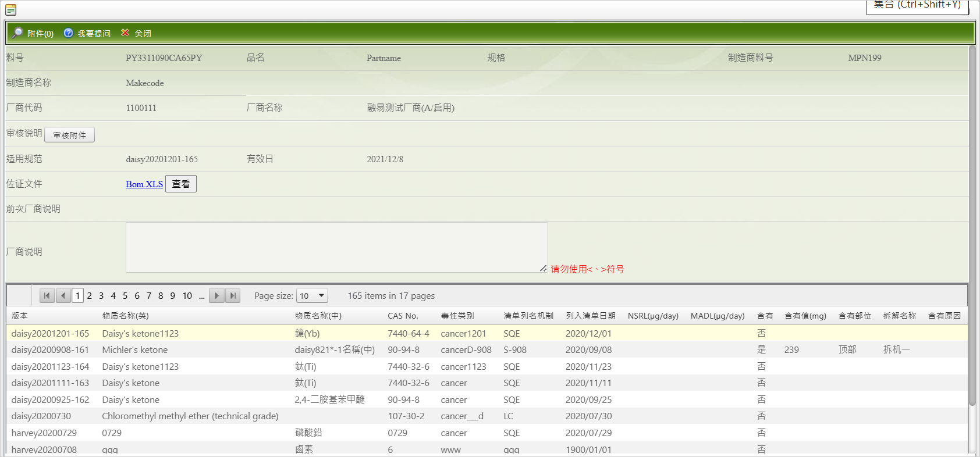The width and height of the screenshot is (980, 457).
Task: Go to previous page of the grid
Action: 63,295
